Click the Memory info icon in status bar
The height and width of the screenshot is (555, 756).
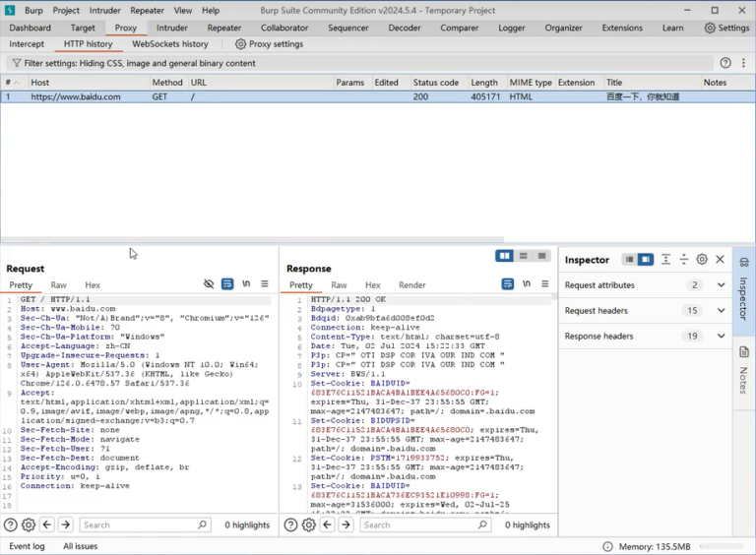click(x=607, y=546)
